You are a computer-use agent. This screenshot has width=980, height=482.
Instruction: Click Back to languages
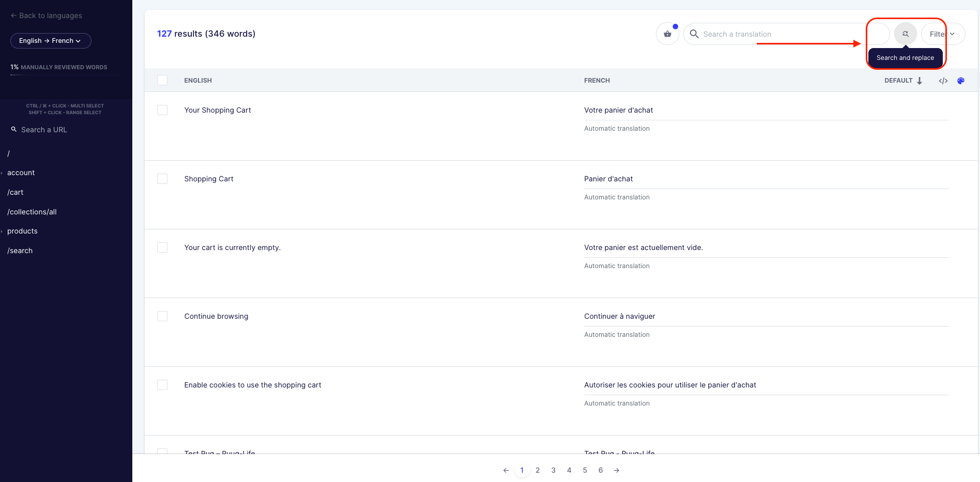(51, 15)
